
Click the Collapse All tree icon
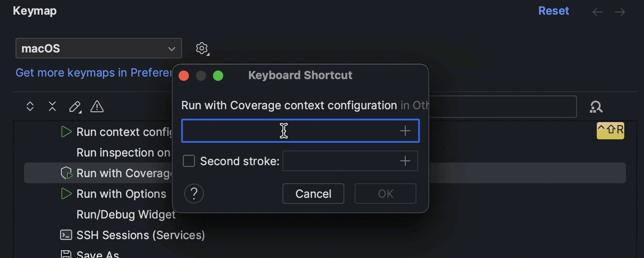52,106
